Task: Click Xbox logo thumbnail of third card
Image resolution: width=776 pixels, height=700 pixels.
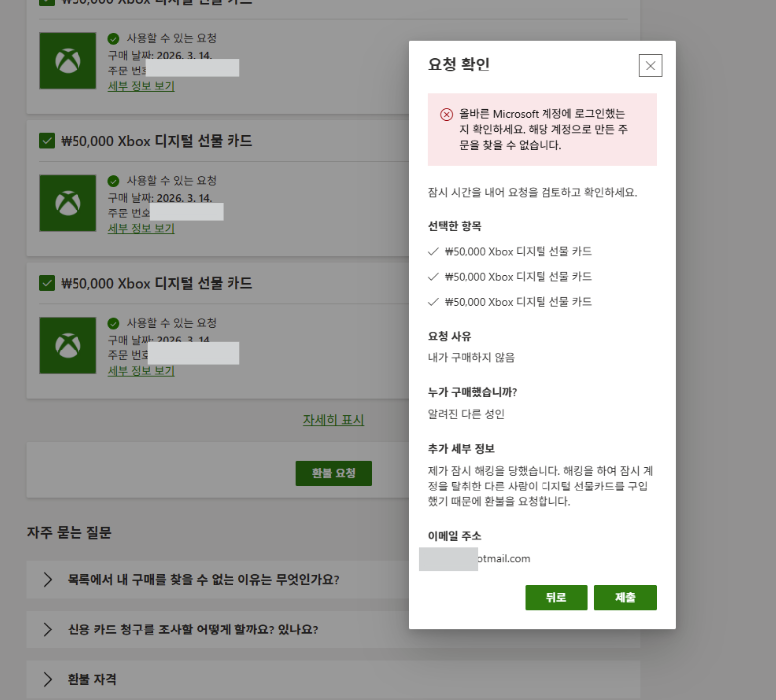Action: tap(68, 346)
